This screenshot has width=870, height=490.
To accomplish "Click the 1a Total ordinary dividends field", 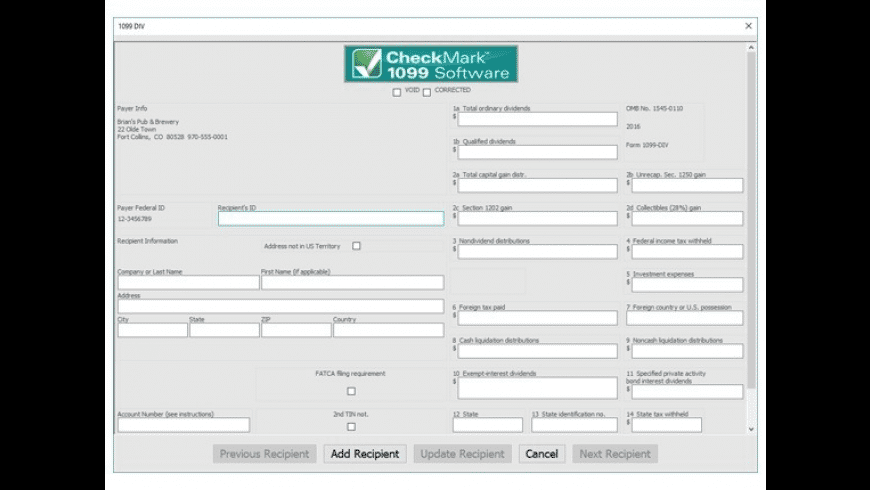I will [537, 119].
